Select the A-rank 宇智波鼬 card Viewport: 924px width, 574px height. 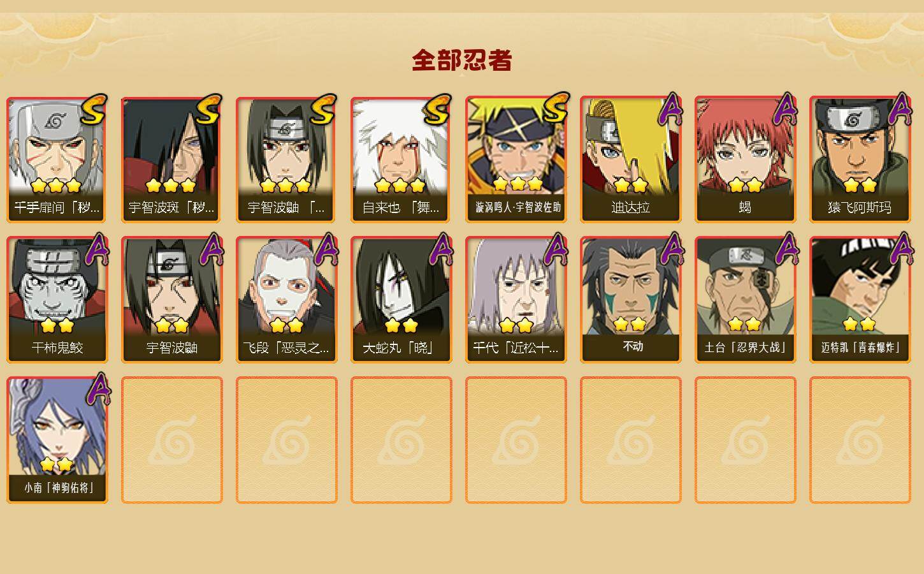(x=171, y=300)
